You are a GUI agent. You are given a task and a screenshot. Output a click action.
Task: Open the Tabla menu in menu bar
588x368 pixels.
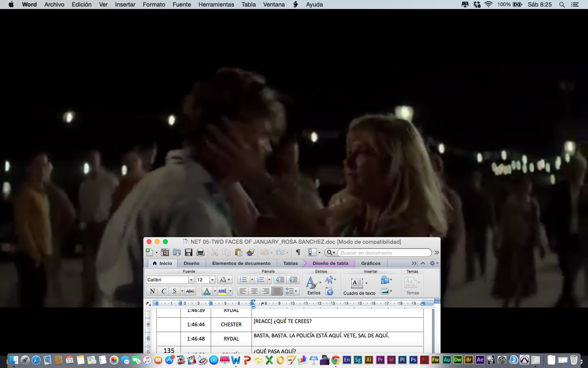point(248,4)
